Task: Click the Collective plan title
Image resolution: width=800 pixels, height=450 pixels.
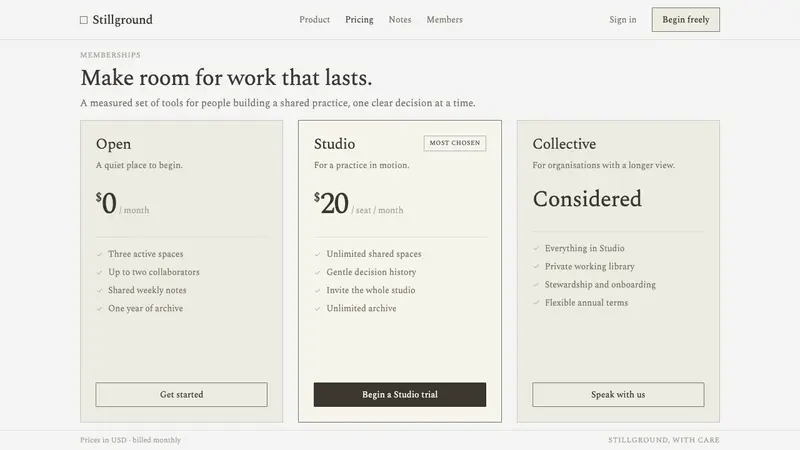Action: (x=564, y=144)
